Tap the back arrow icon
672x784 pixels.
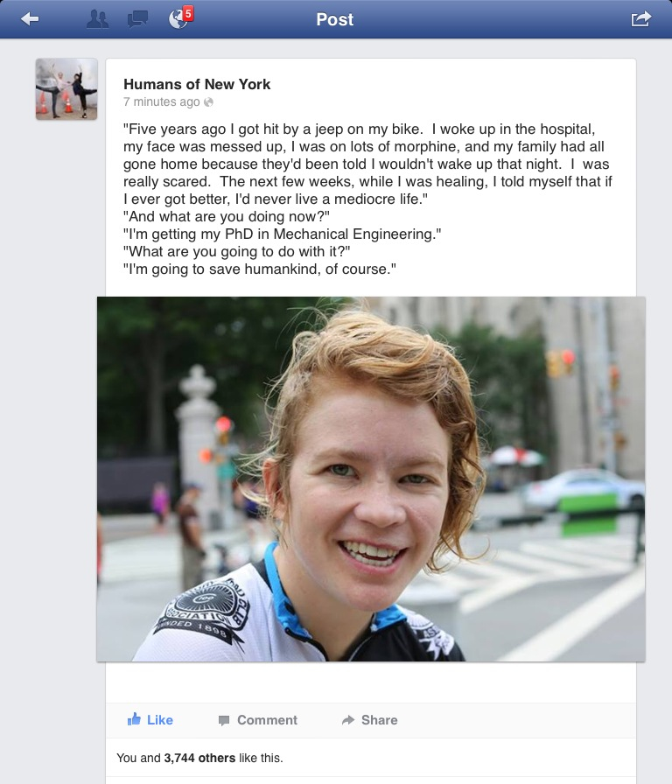pyautogui.click(x=30, y=19)
